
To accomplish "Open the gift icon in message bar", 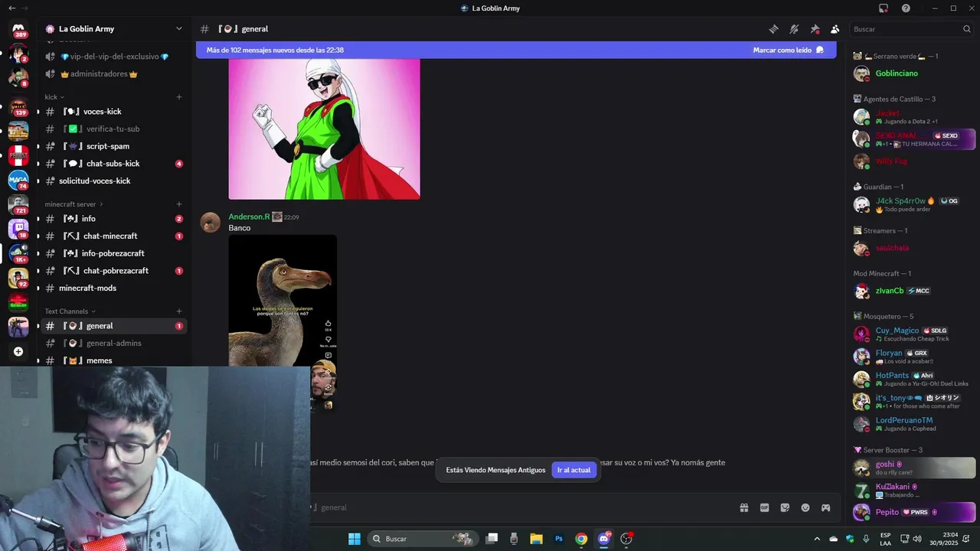I will click(743, 507).
